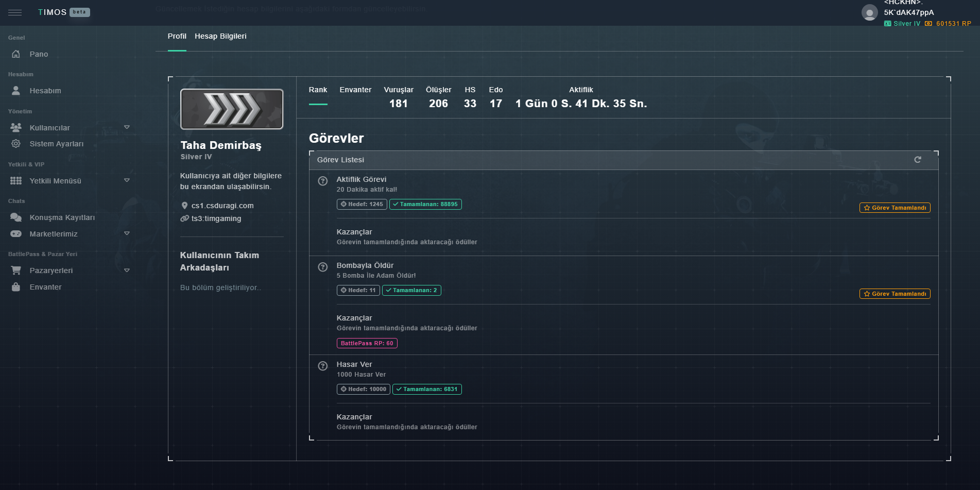Expand the Kullanıcılar submenu arrow
Image resolution: width=980 pixels, height=490 pixels.
coord(127,127)
